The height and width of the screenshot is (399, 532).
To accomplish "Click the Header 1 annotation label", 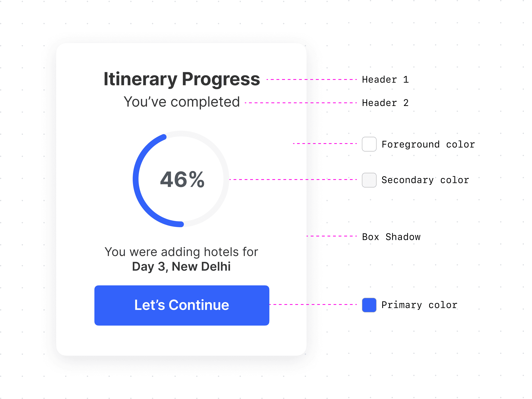I will [x=385, y=79].
